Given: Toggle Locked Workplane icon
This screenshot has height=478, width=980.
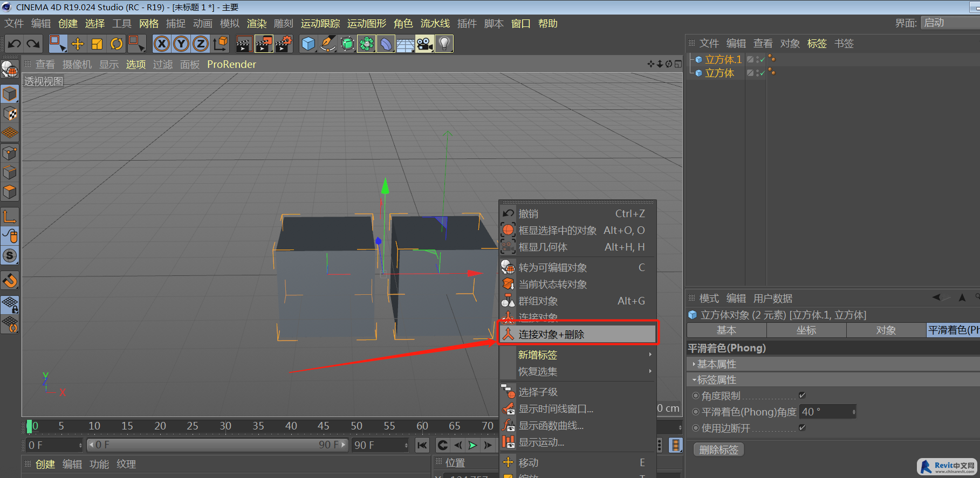Looking at the screenshot, I should tap(10, 305).
